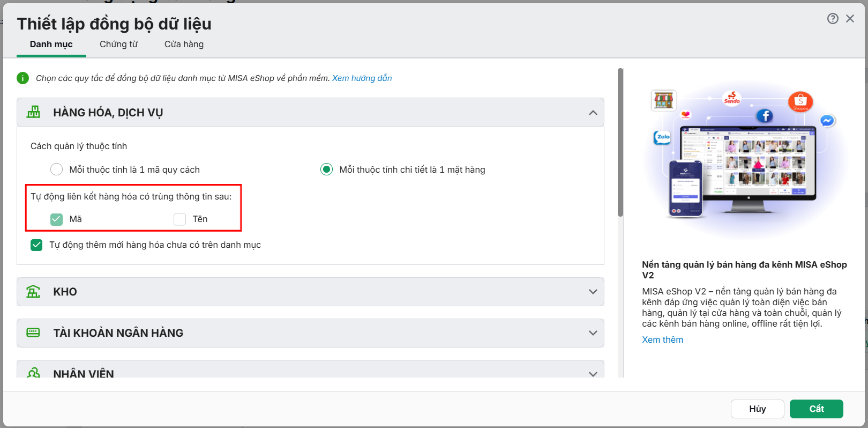Switch to the Chứng từ tab
Image resolution: width=868 pixels, height=428 pixels.
(118, 44)
